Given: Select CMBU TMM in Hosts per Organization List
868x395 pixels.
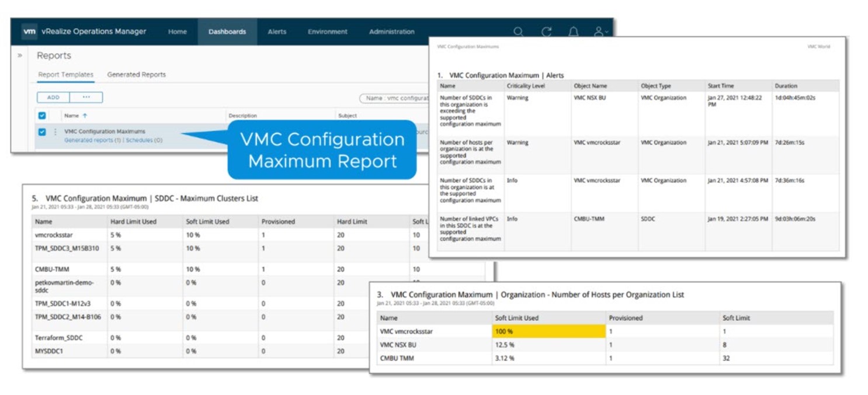Looking at the screenshot, I should (397, 358).
